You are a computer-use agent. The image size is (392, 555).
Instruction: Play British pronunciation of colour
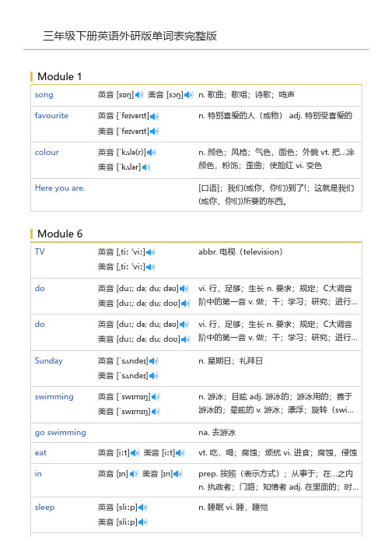pos(152,153)
